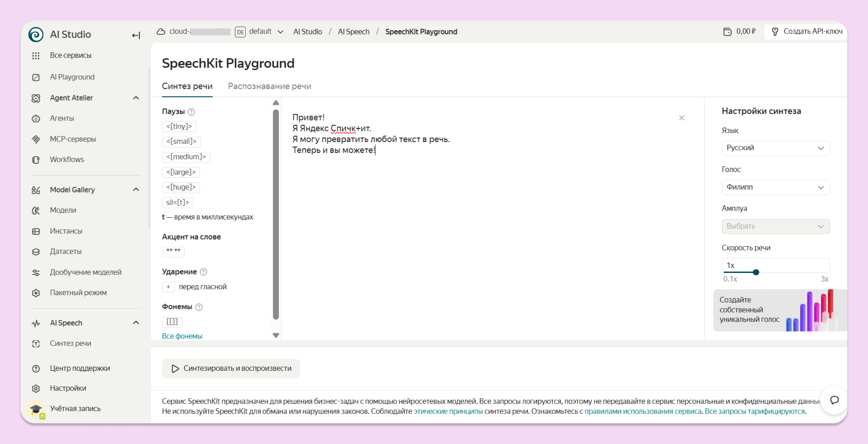Click the Учётная запись avatar
This screenshot has height=444, width=868.
pos(36,409)
